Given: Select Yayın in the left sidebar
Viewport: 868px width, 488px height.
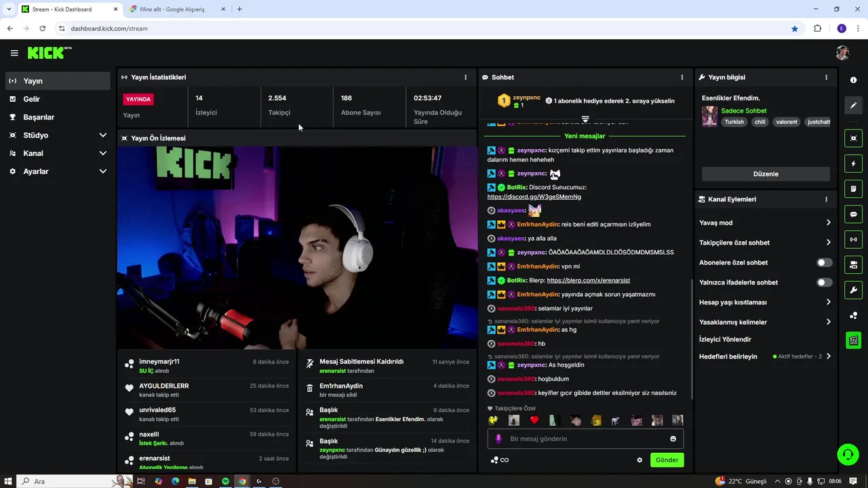Looking at the screenshot, I should click(57, 81).
